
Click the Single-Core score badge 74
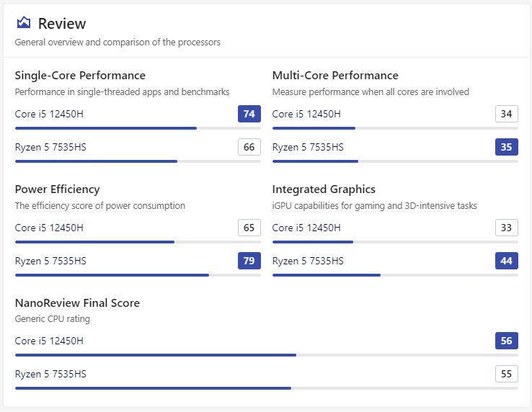249,114
